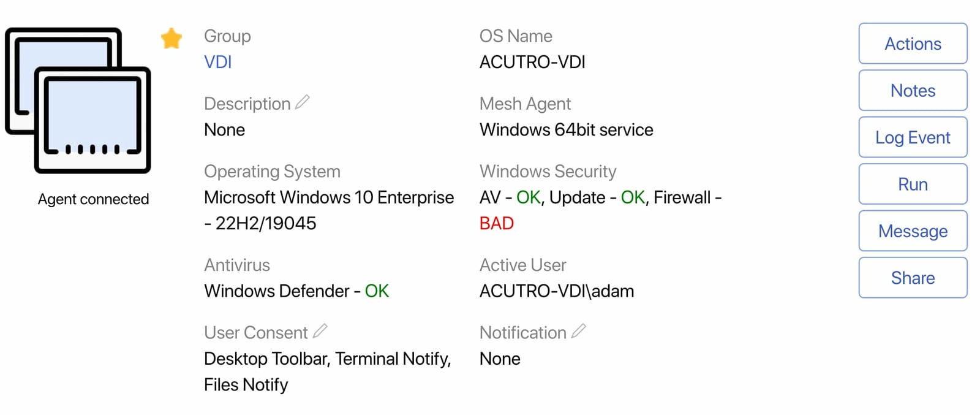
Task: Click the red Firewall BAD status
Action: 497,223
